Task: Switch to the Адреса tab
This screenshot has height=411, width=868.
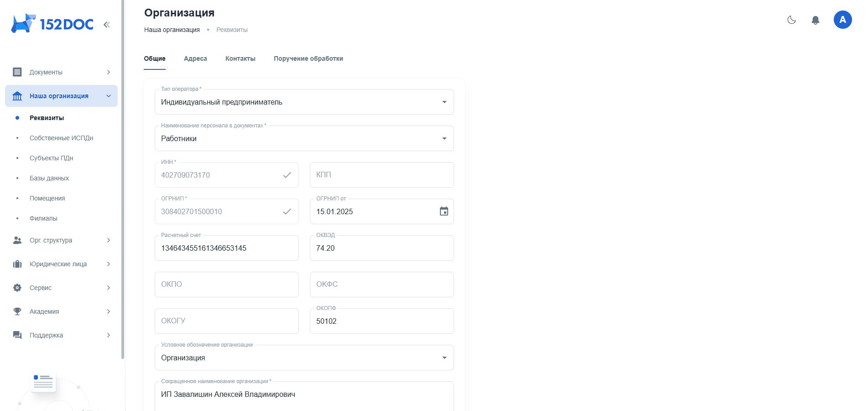Action: click(x=195, y=58)
